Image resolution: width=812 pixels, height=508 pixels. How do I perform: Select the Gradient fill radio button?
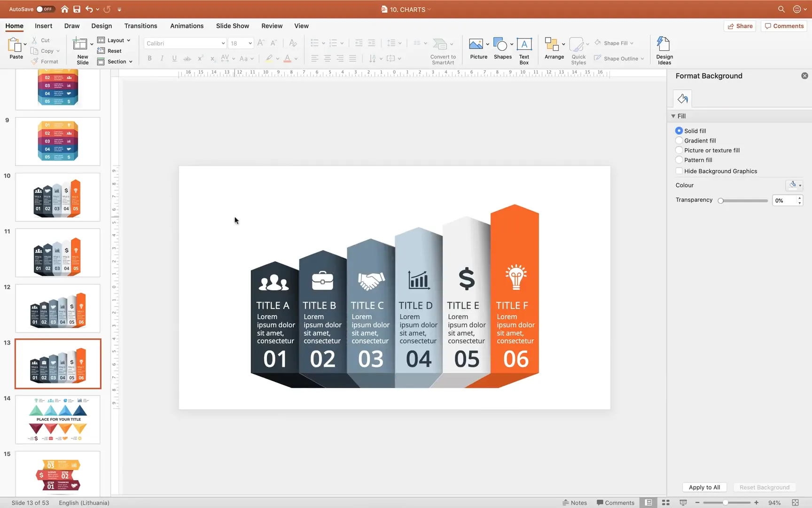point(679,140)
